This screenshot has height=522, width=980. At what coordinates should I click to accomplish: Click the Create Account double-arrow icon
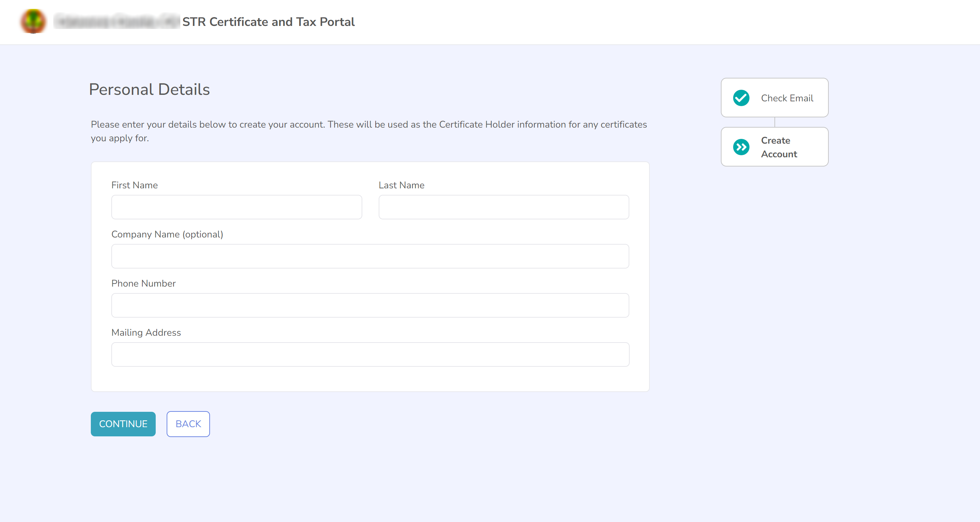(x=741, y=147)
